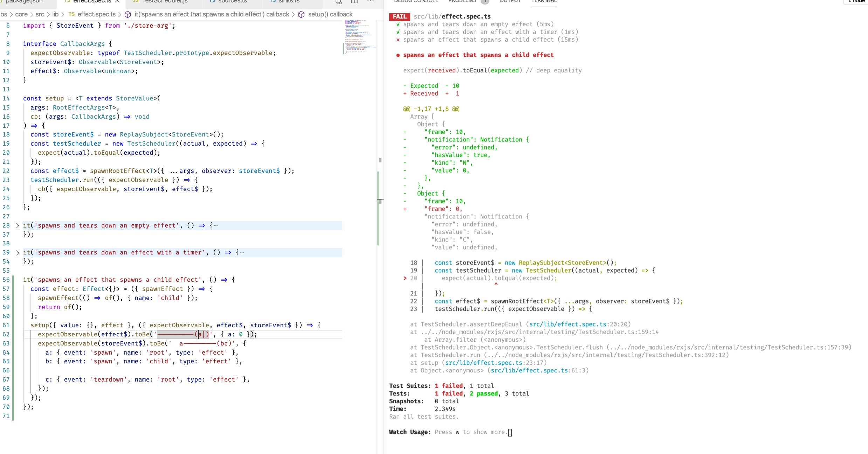Click the red cross beside the failed child effect test
Screen dimensions: 868x454
[x=398, y=40]
